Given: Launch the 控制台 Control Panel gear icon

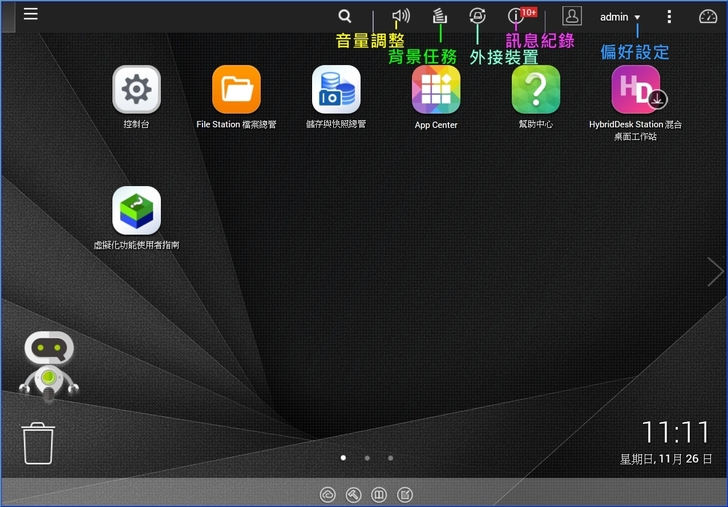Looking at the screenshot, I should tap(136, 89).
